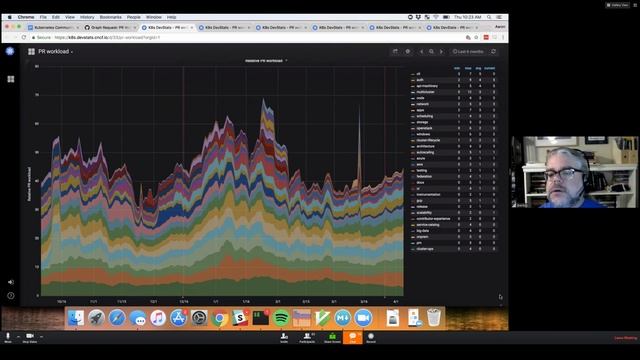Click Stop Video in Zoom toolbar
Screen dimensions: 640x360
(x=29, y=338)
